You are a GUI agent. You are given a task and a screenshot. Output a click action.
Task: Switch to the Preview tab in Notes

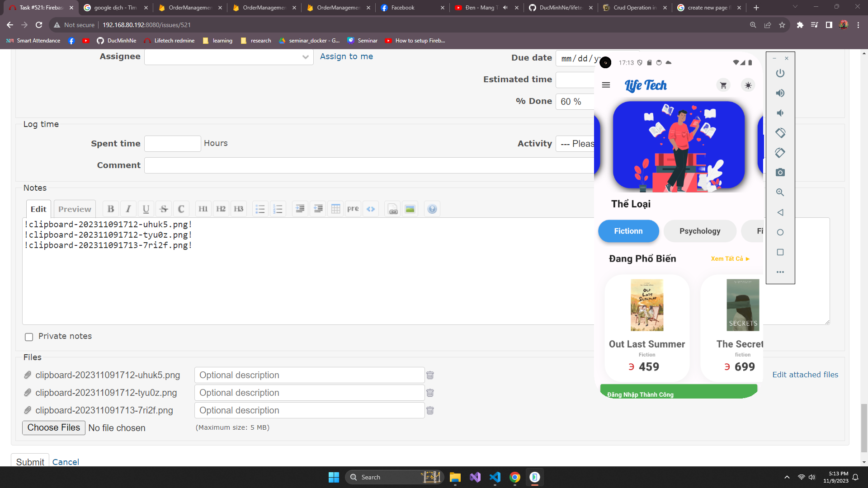coord(75,209)
